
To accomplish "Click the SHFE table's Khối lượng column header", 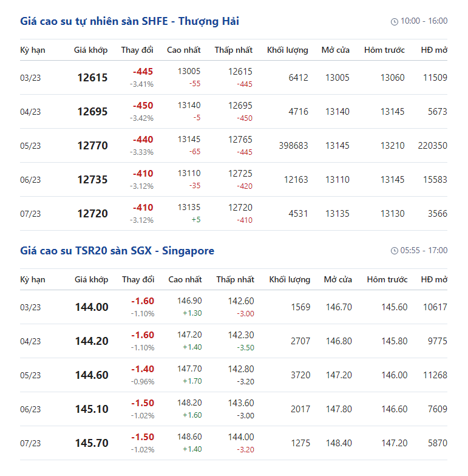I will [288, 50].
